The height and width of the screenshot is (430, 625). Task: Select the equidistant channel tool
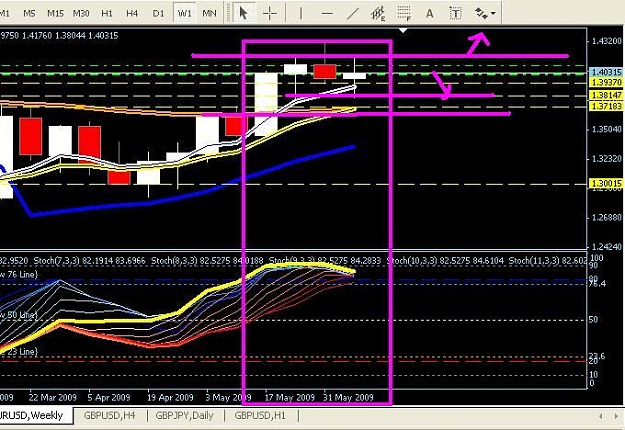point(378,14)
